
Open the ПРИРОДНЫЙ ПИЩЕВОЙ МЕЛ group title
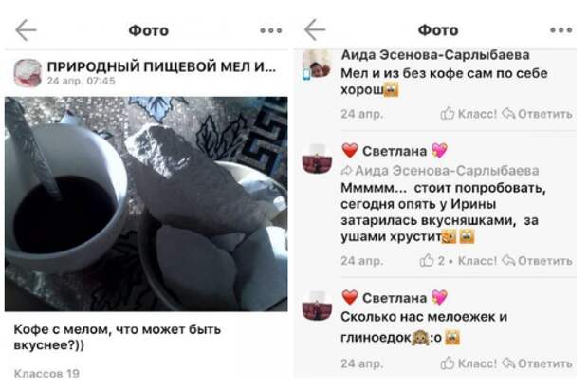161,66
